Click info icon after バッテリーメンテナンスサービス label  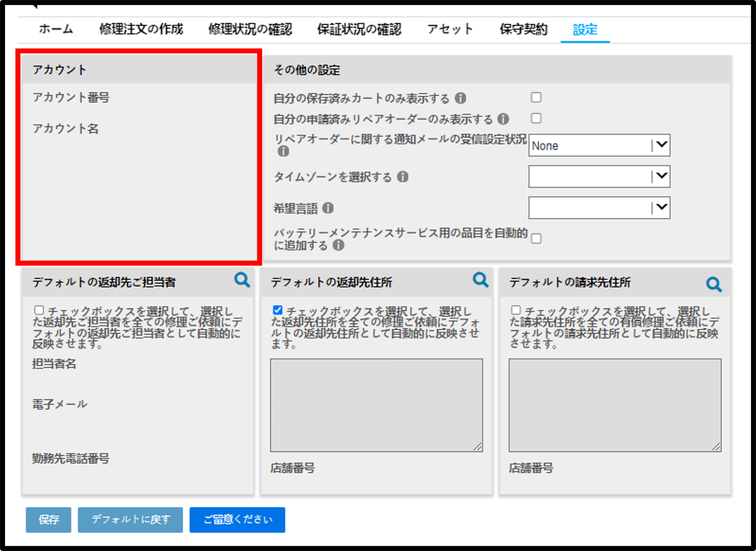[x=338, y=245]
